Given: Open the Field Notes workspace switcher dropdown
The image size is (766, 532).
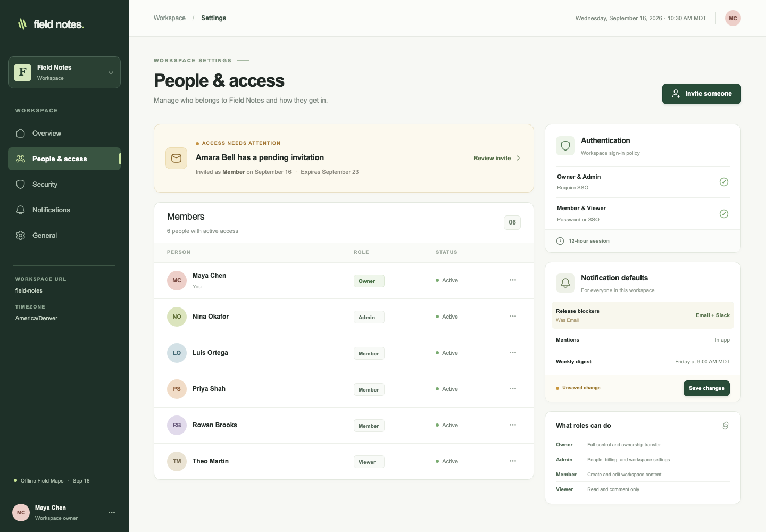Looking at the screenshot, I should (x=64, y=72).
